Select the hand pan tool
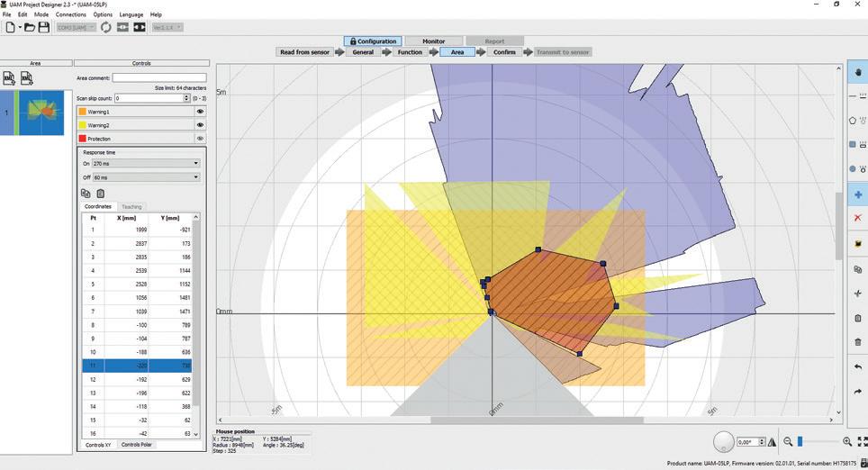868x470 pixels. [x=858, y=72]
